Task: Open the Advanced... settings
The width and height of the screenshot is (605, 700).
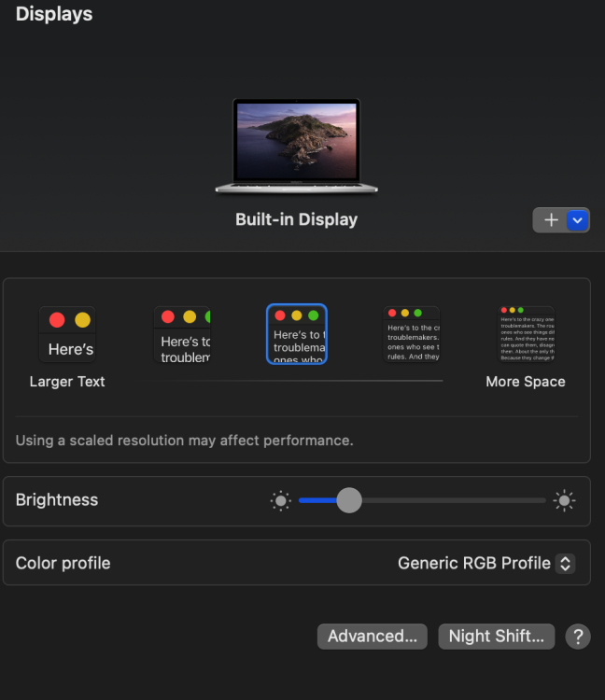Action: click(373, 637)
